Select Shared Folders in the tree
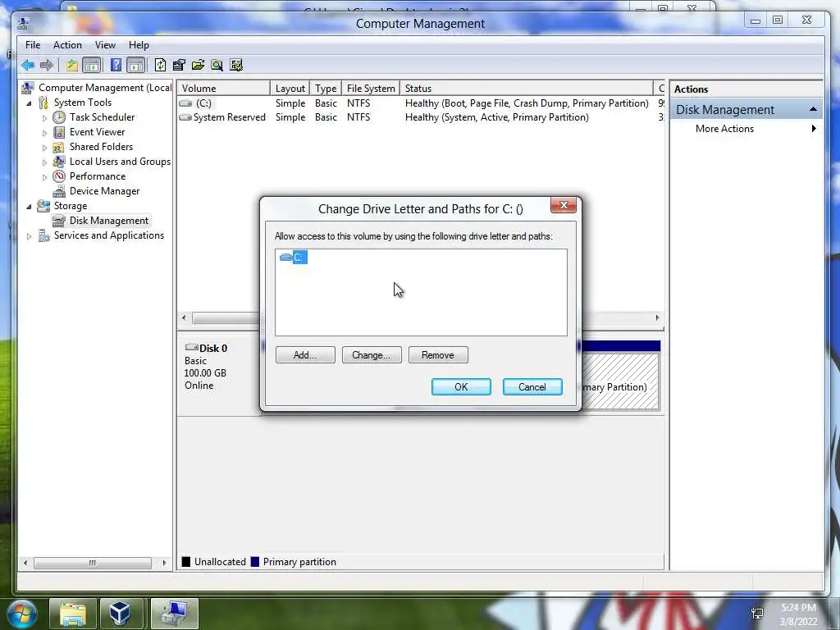This screenshot has width=840, height=630. pyautogui.click(x=101, y=147)
